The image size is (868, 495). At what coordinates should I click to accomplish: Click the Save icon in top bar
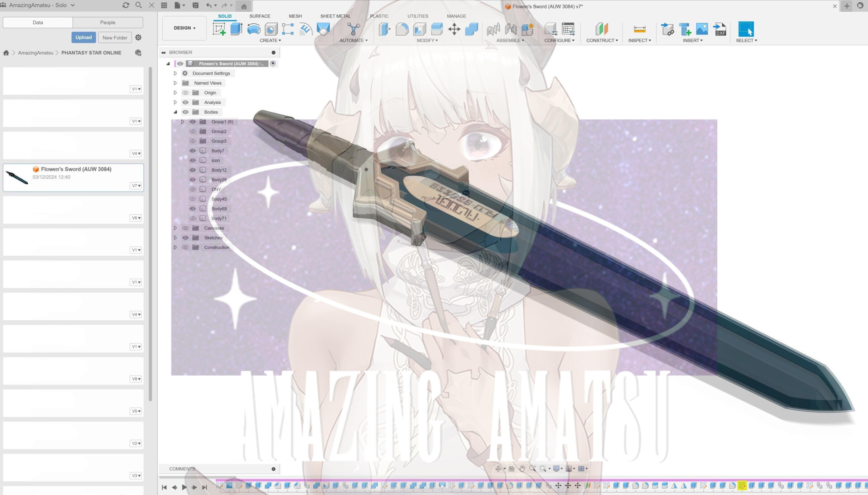coord(196,5)
